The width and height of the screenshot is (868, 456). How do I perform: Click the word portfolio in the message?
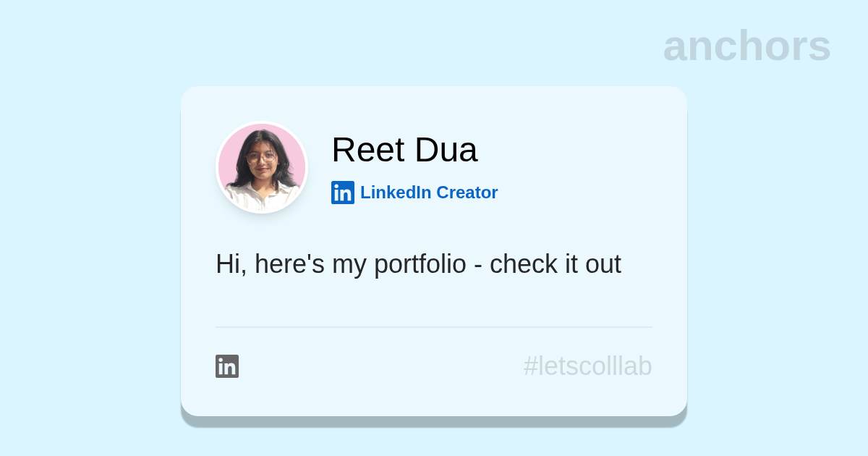[420, 264]
